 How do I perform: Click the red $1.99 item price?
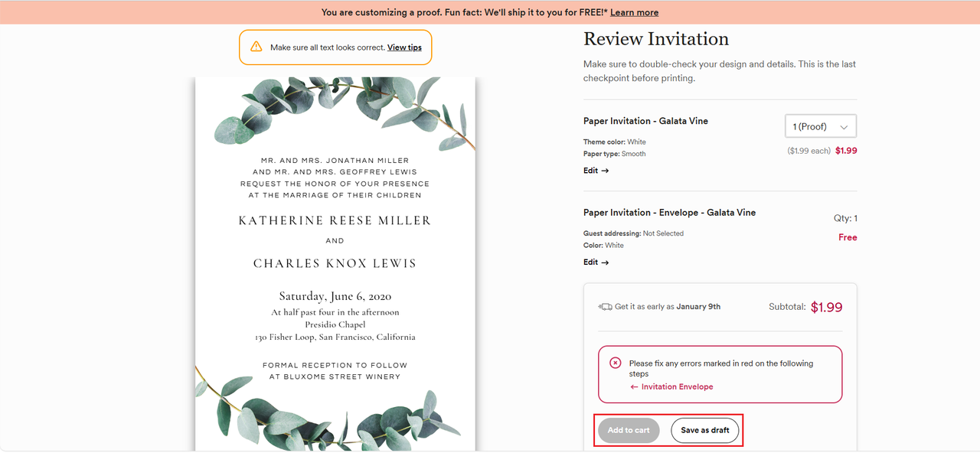(x=846, y=151)
